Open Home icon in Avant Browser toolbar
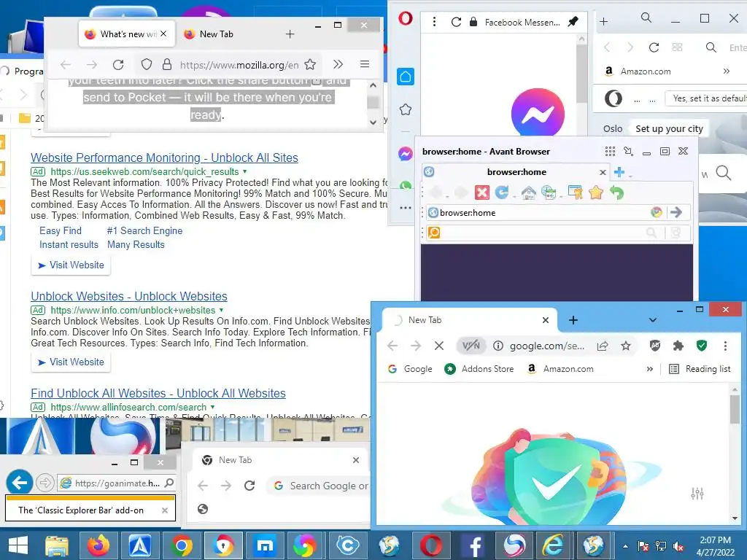Screen dimensions: 747x560 (x=528, y=192)
